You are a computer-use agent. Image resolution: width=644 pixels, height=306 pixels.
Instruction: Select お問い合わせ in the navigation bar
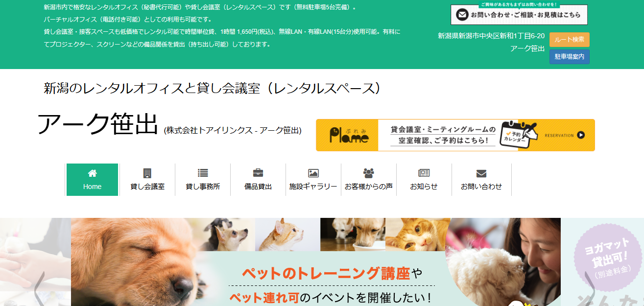coord(481,180)
